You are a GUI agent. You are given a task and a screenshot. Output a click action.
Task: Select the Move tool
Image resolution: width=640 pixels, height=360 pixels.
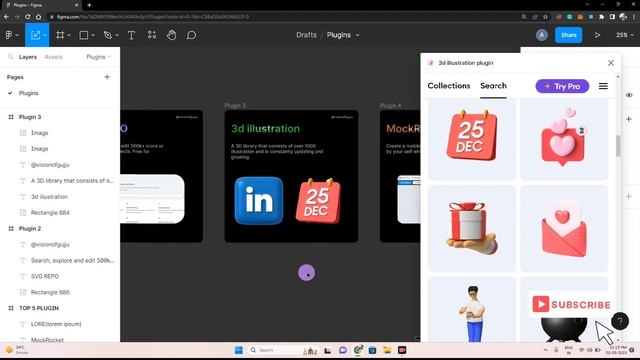pos(36,35)
